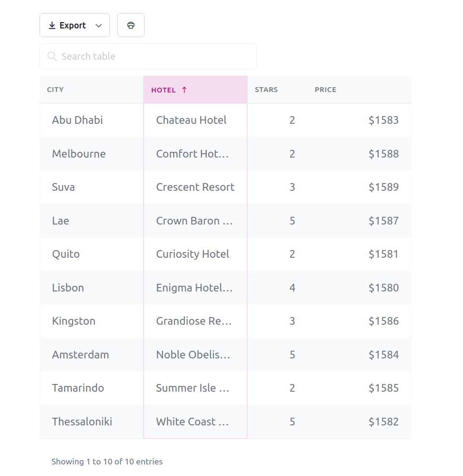Click the truncated Enigma Hotel… cell
Viewport: 463px width, 476px height.
pos(195,288)
